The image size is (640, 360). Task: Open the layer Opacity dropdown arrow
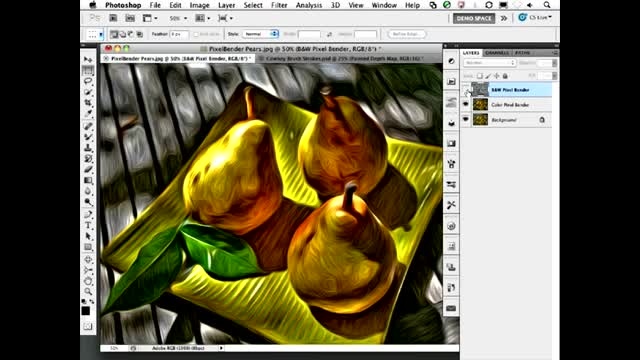tap(554, 63)
